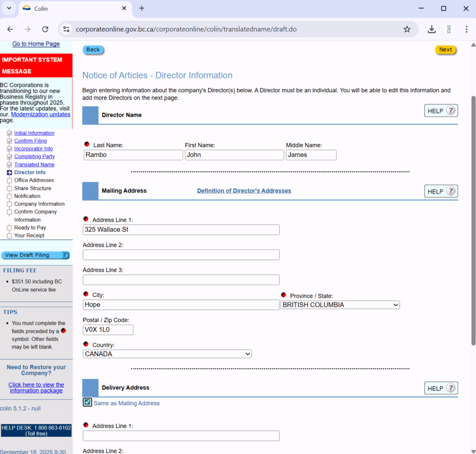This screenshot has width=476, height=454.
Task: Open the browser Downloads icon
Action: point(432,29)
